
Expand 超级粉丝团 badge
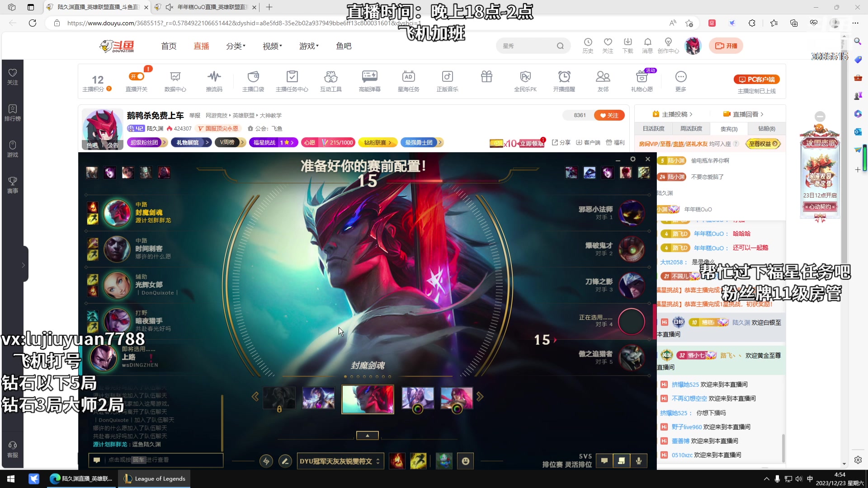click(147, 142)
